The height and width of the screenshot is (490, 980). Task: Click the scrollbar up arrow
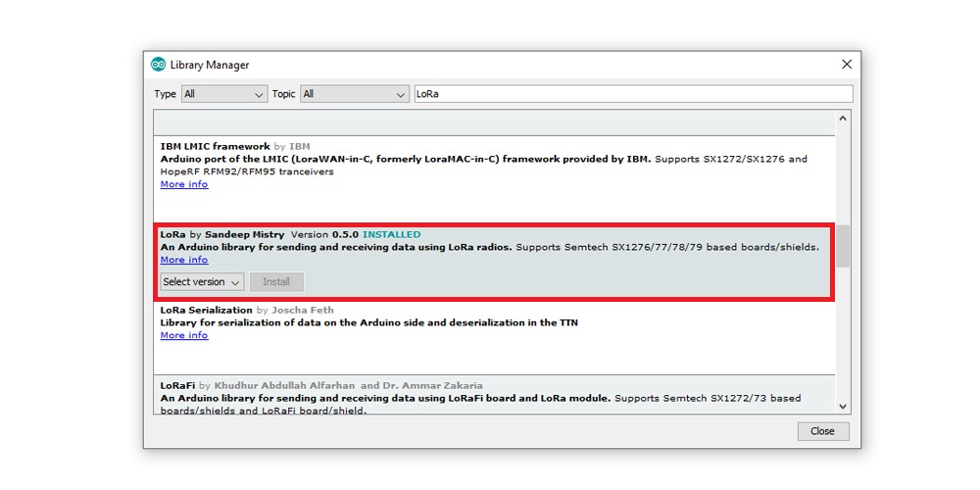843,119
